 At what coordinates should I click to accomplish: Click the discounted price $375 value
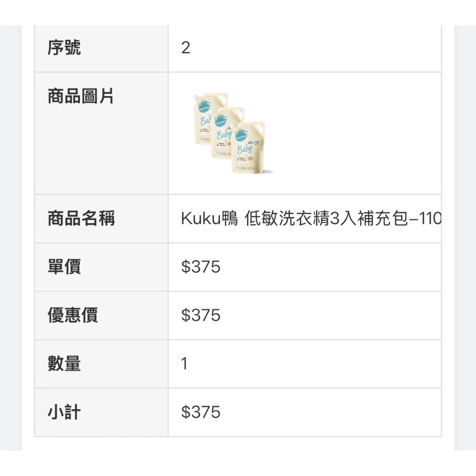tap(201, 315)
